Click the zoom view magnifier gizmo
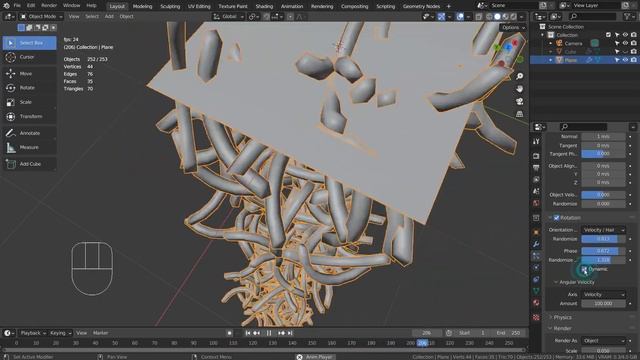 [520, 76]
